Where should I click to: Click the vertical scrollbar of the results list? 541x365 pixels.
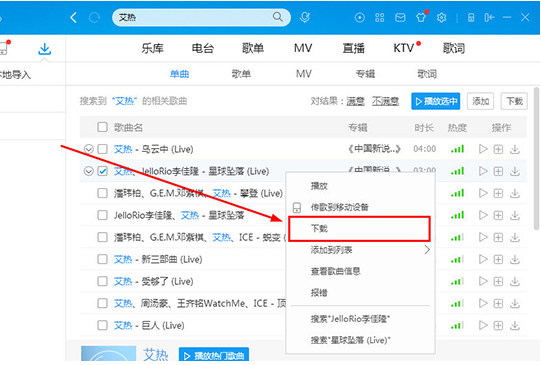(537, 159)
